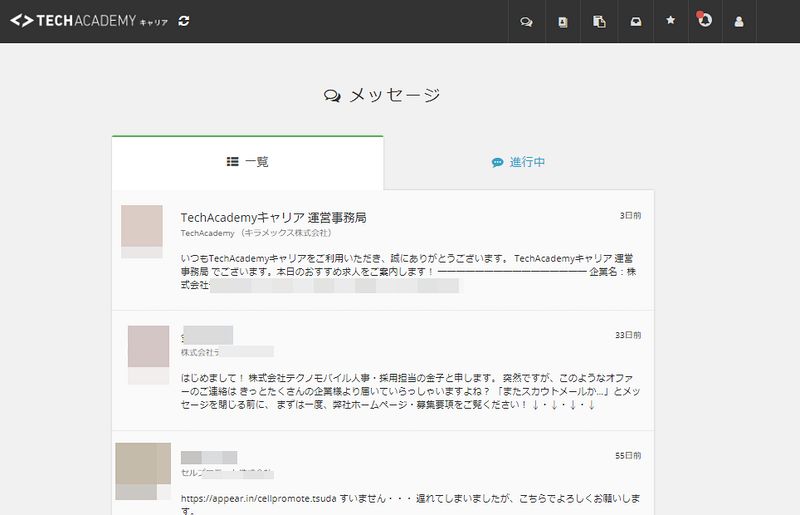Open messages via speech bubble icon in header
The height and width of the screenshot is (515, 800).
click(526, 22)
